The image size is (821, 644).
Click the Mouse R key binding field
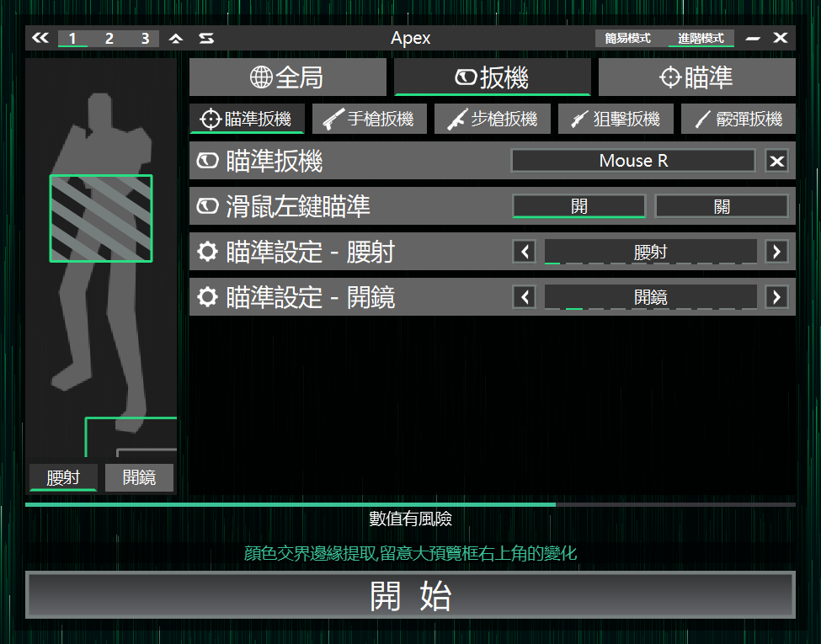point(632,160)
